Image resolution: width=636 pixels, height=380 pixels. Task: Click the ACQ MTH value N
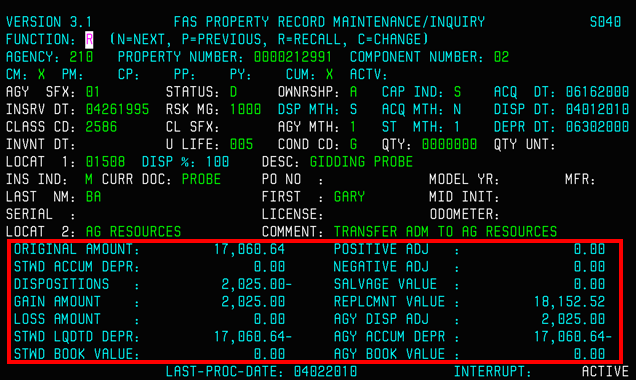coord(457,109)
